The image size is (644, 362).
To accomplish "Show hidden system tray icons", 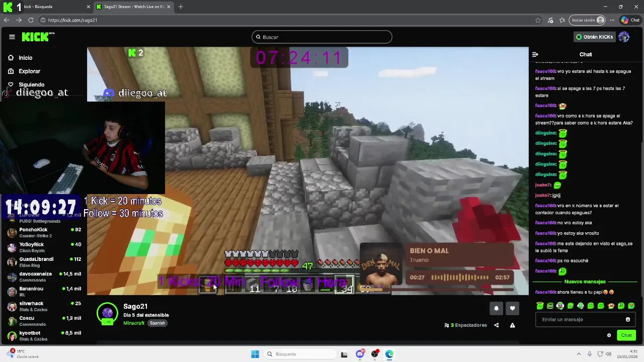I will point(579,354).
